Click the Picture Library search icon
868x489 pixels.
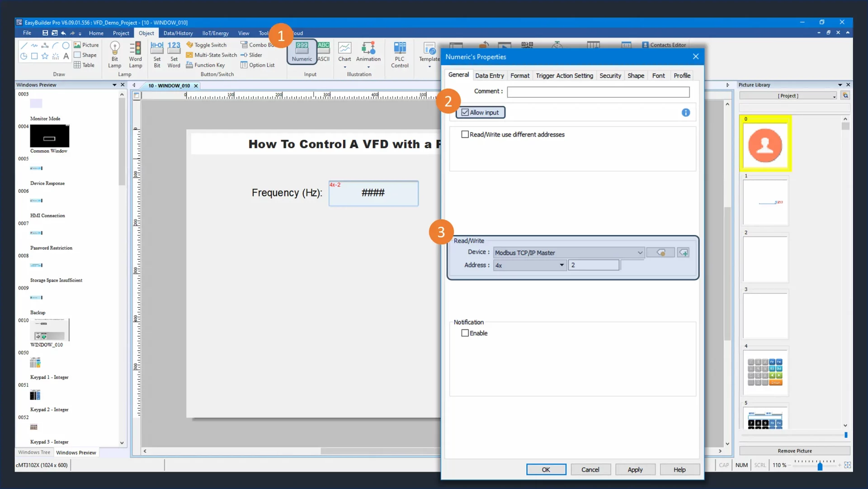point(845,95)
